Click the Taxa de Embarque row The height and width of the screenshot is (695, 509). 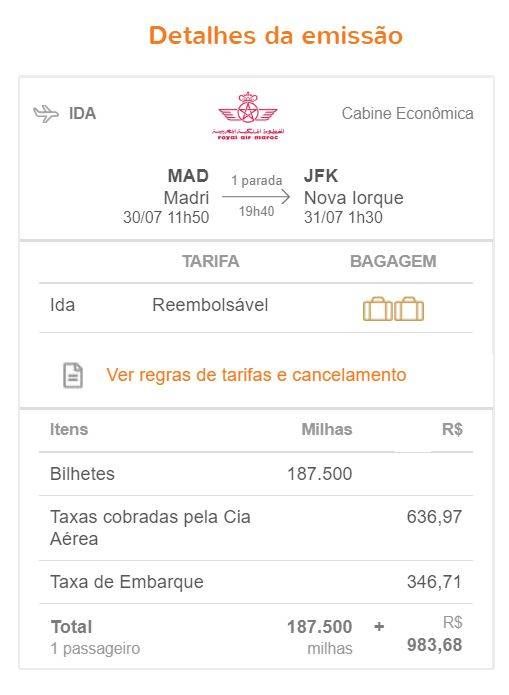(x=256, y=582)
